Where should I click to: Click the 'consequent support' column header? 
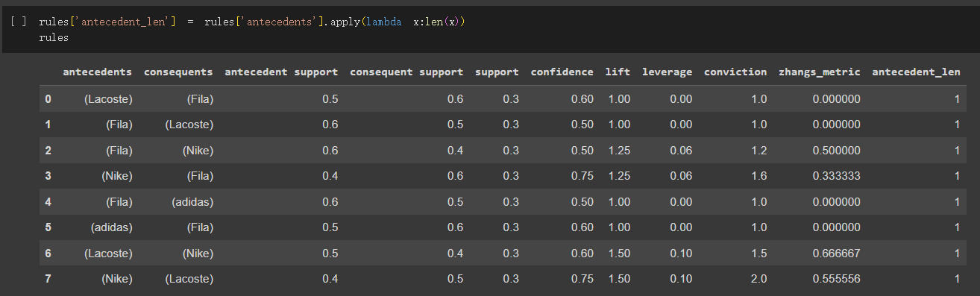point(406,72)
